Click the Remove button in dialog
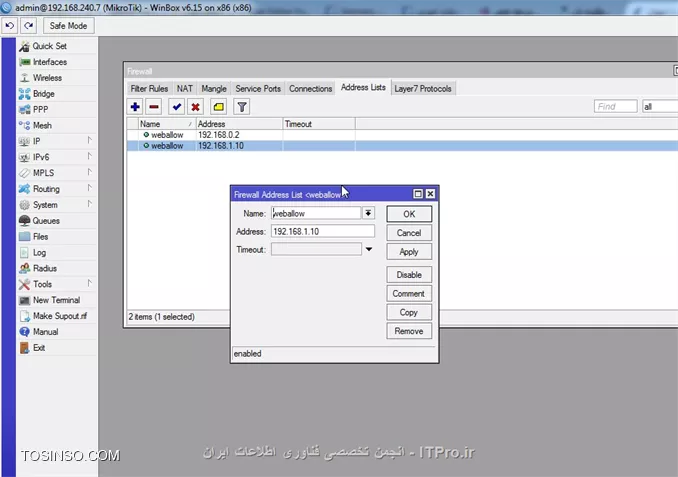 [409, 331]
